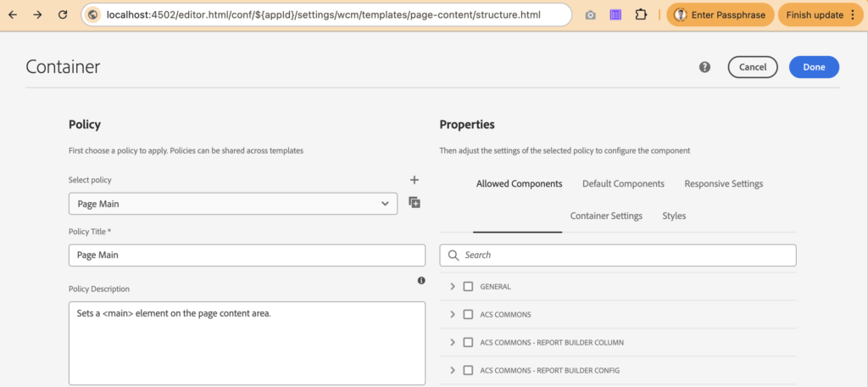Open the browser extensions puzzle icon

coord(640,15)
